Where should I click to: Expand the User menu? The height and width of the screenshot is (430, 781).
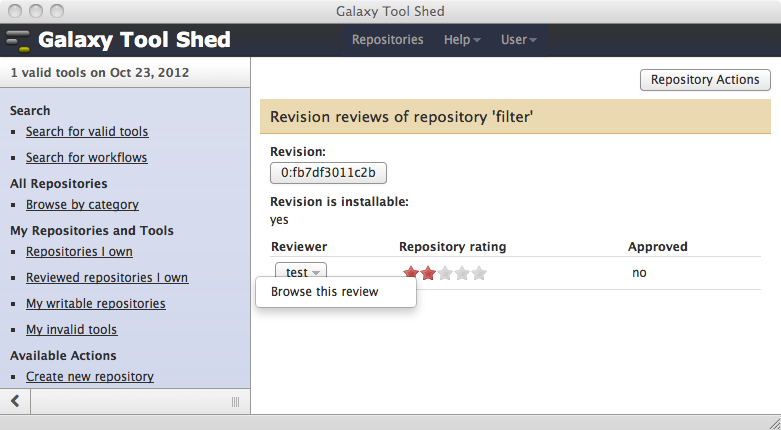pyautogui.click(x=519, y=40)
